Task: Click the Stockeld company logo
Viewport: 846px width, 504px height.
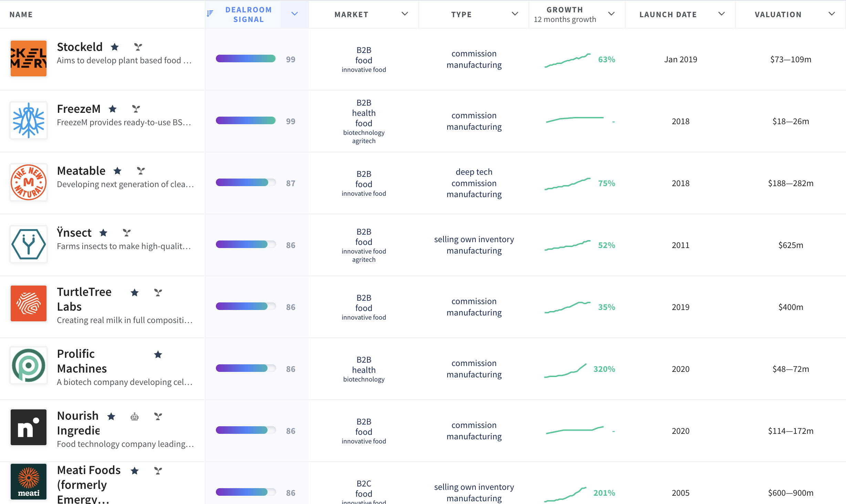Action: click(29, 58)
